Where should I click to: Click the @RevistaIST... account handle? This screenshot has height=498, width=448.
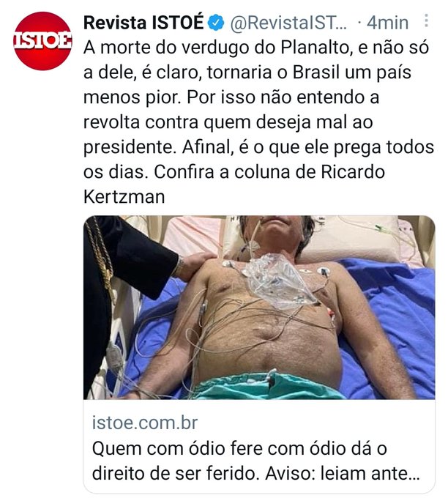288,23
